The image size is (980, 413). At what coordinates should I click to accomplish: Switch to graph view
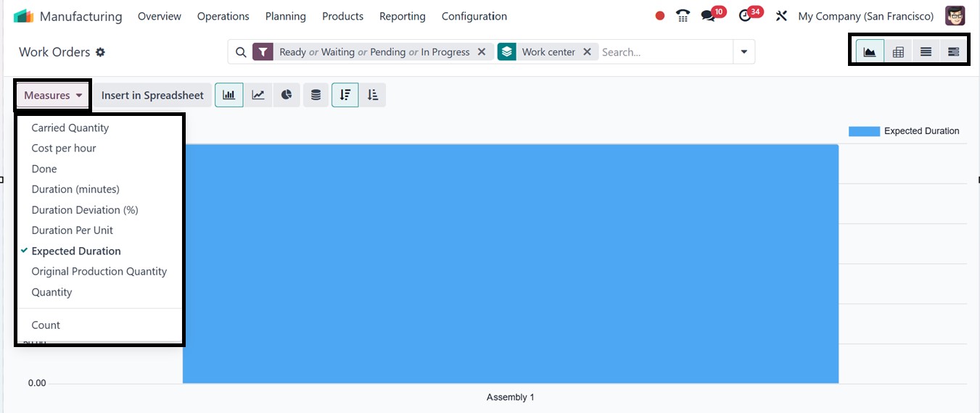pos(870,52)
